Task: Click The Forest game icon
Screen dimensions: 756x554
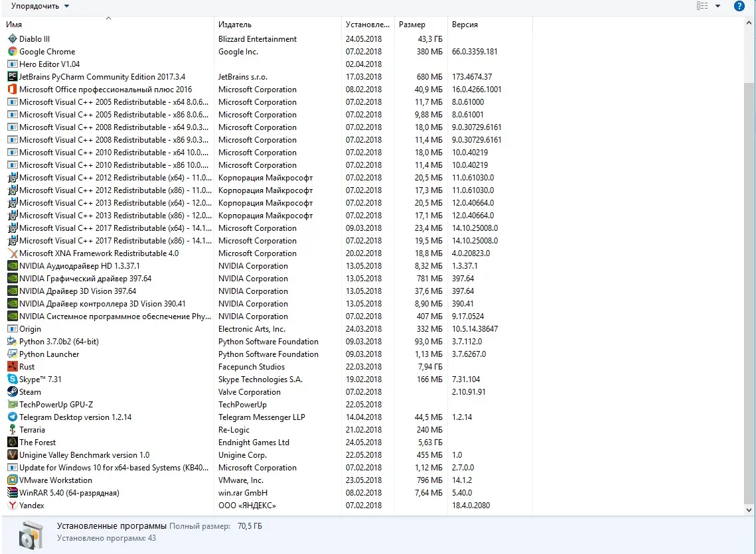Action: point(13,442)
